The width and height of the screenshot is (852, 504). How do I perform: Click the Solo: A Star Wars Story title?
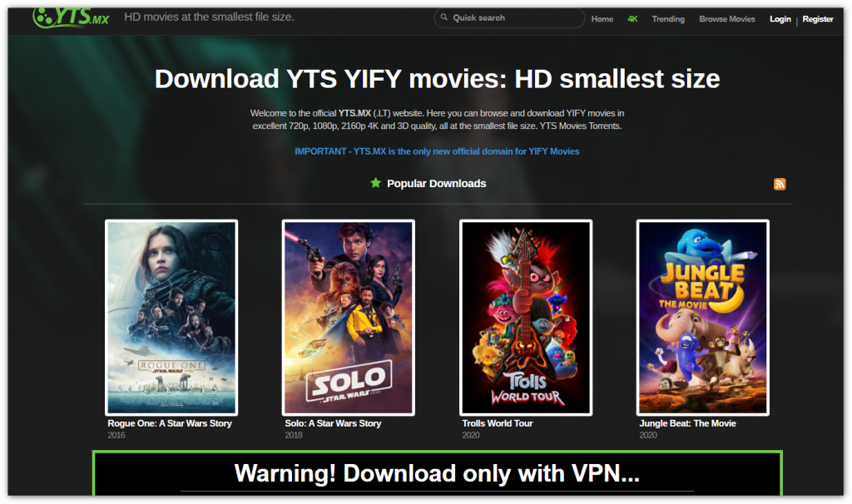(333, 423)
